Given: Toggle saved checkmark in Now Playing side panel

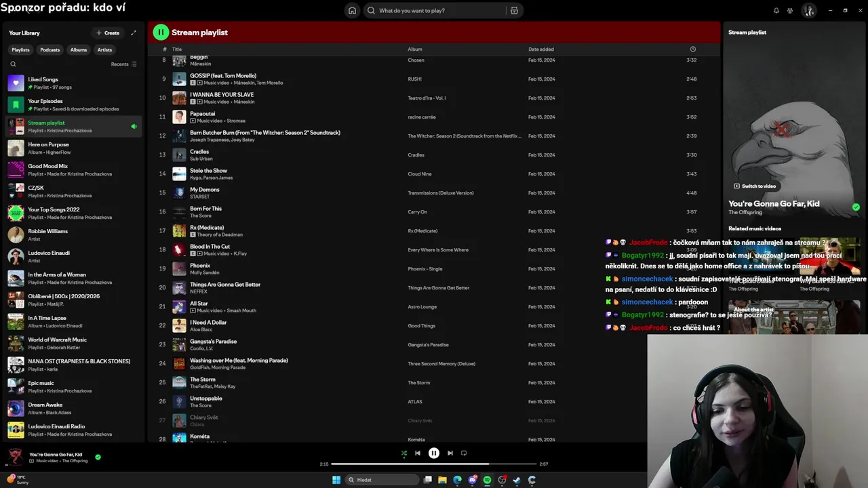Looking at the screenshot, I should click(856, 207).
